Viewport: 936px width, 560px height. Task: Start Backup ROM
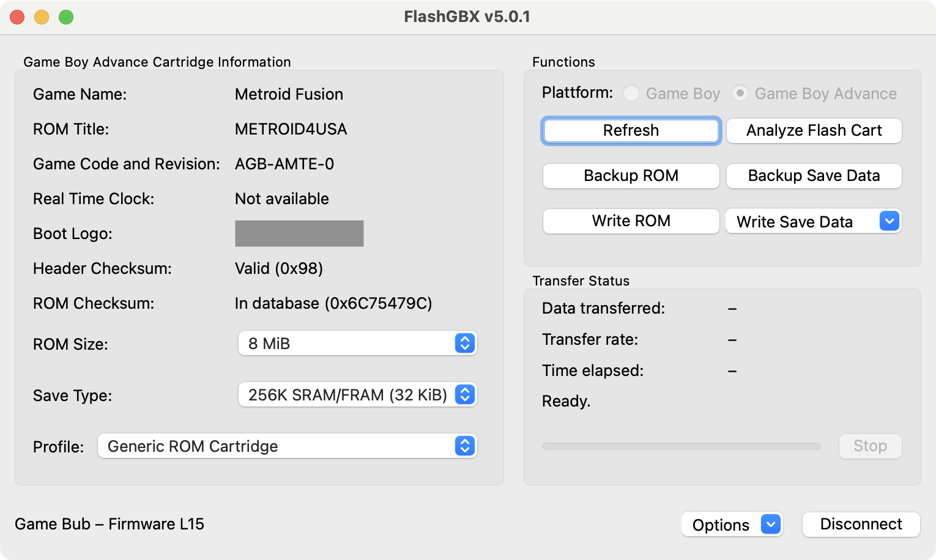tap(631, 176)
